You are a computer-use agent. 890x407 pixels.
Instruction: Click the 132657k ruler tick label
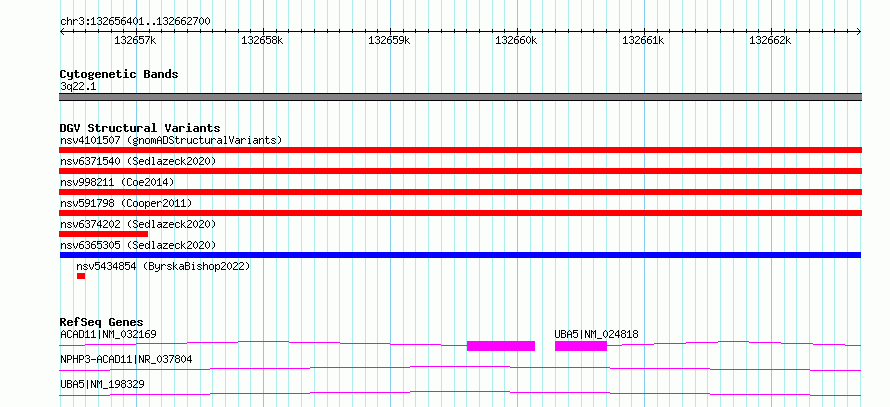135,41
